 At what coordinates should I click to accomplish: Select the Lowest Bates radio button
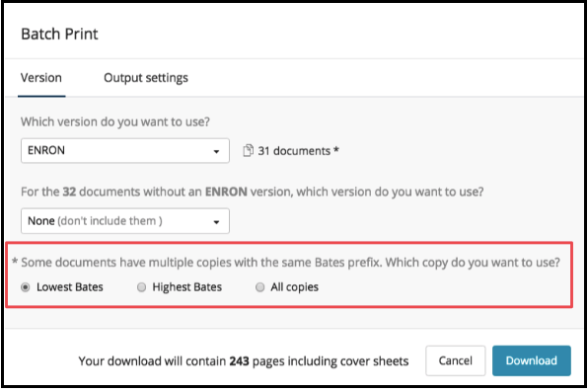pyautogui.click(x=25, y=287)
